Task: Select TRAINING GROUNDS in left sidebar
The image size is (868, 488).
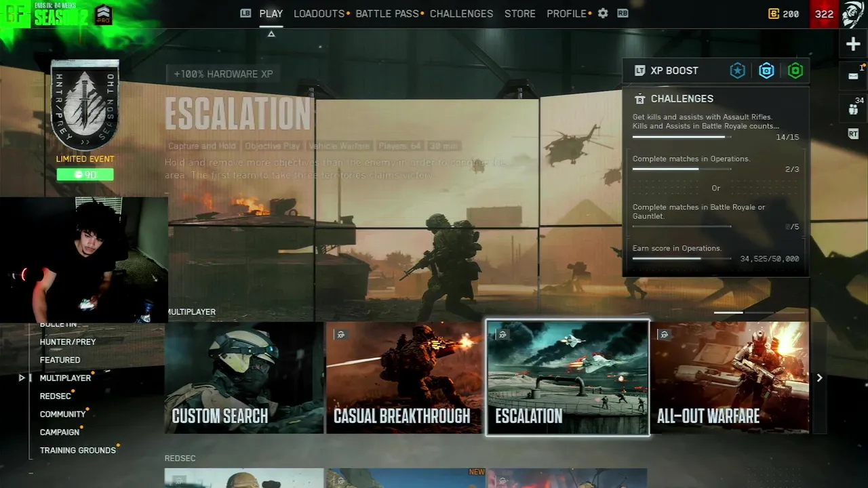Action: point(77,451)
